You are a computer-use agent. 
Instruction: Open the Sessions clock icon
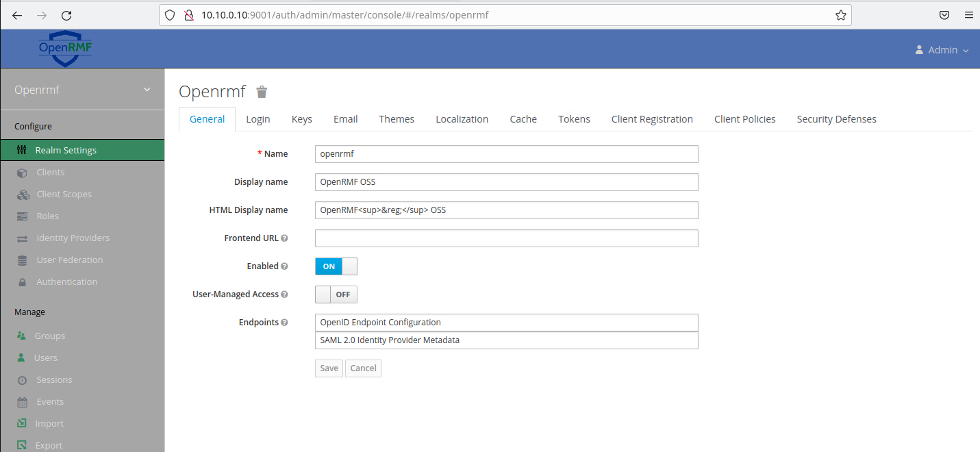21,379
